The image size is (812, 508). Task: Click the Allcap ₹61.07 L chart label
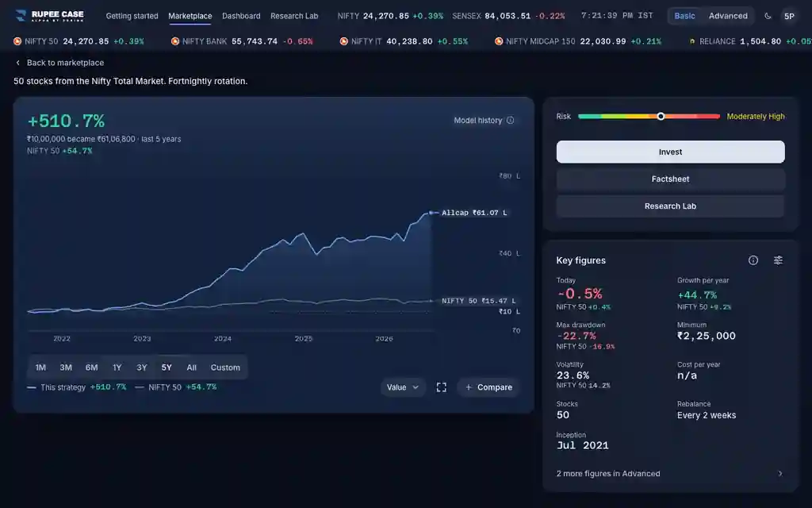tap(474, 213)
